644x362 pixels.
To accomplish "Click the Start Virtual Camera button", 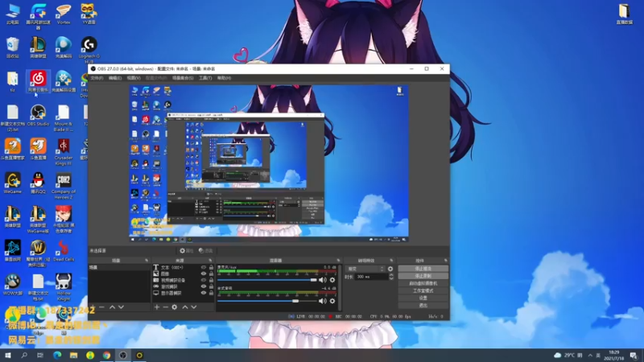I will coord(423,283).
